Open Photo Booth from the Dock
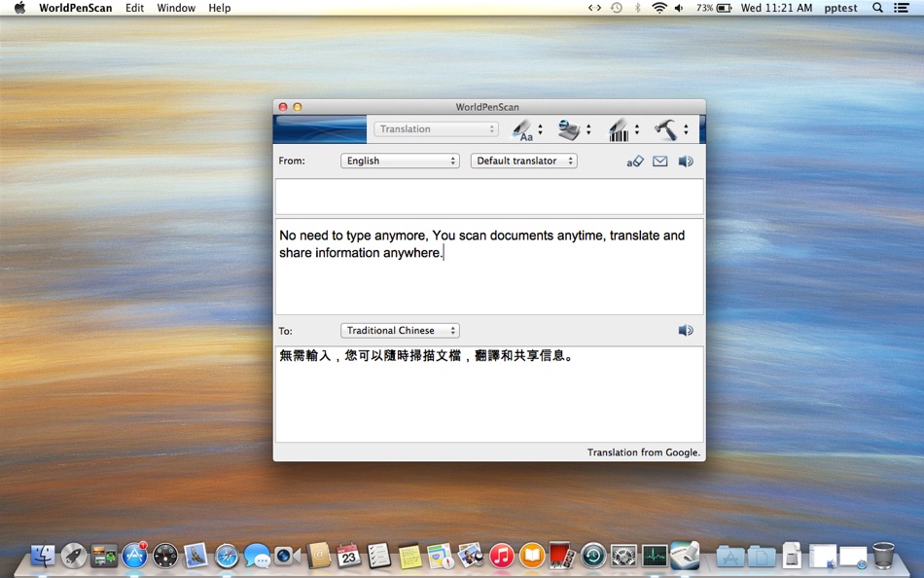924x578 pixels. [x=562, y=556]
